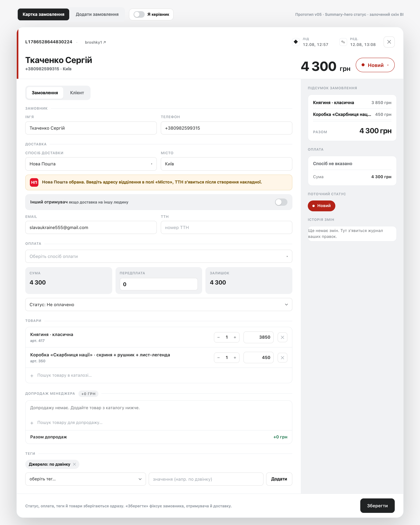Screen dimensions: 420x525
Task: Decrease quantity of Княгиня · класична
Action: 218,337
